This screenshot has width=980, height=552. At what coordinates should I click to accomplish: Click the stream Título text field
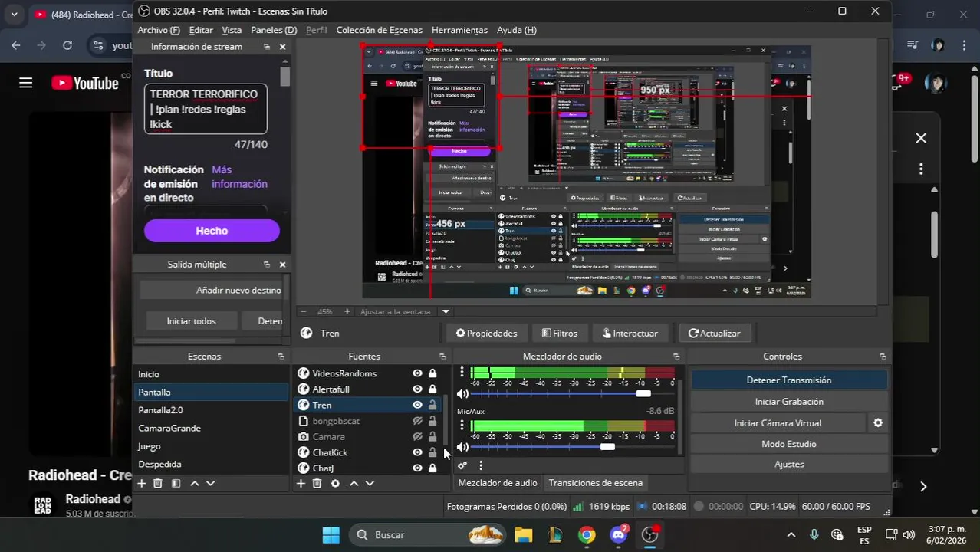pyautogui.click(x=206, y=109)
